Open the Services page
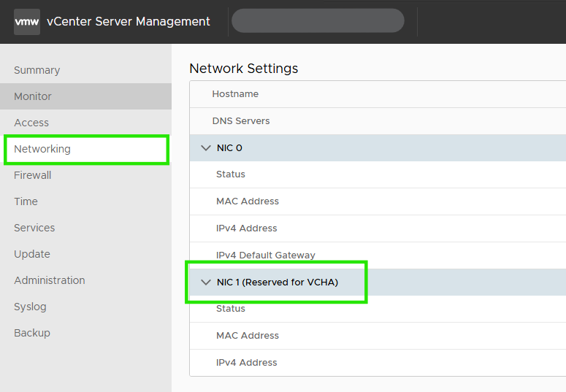 [x=34, y=228]
